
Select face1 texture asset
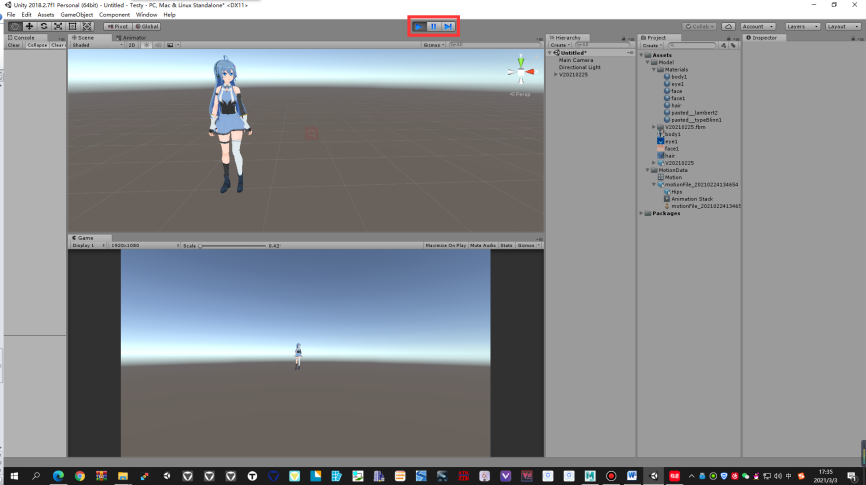[668, 149]
